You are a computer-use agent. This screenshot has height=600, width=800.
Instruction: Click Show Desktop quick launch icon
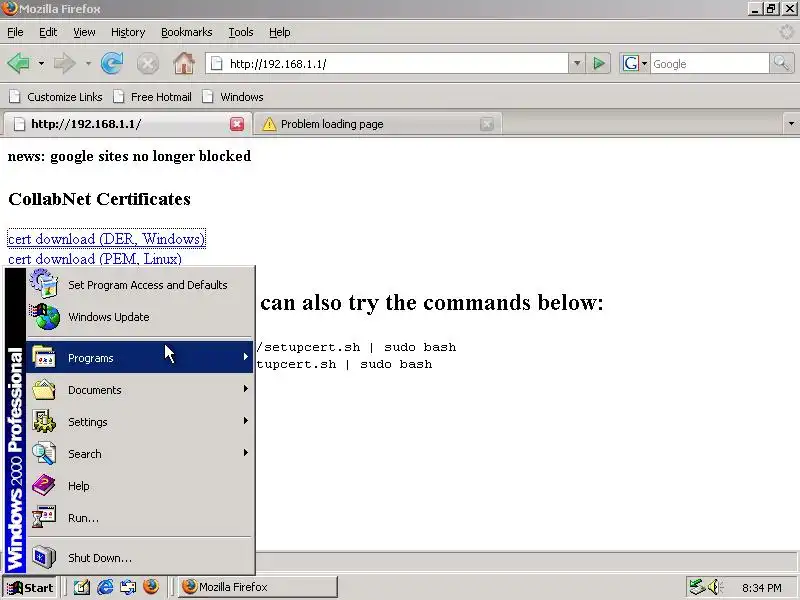(x=82, y=587)
